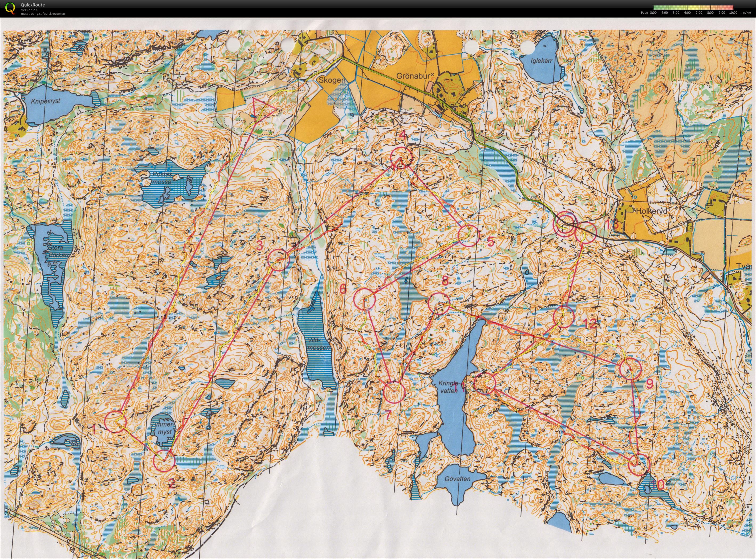The image size is (756, 559).
Task: Select control circle 12
Action: coord(564,317)
